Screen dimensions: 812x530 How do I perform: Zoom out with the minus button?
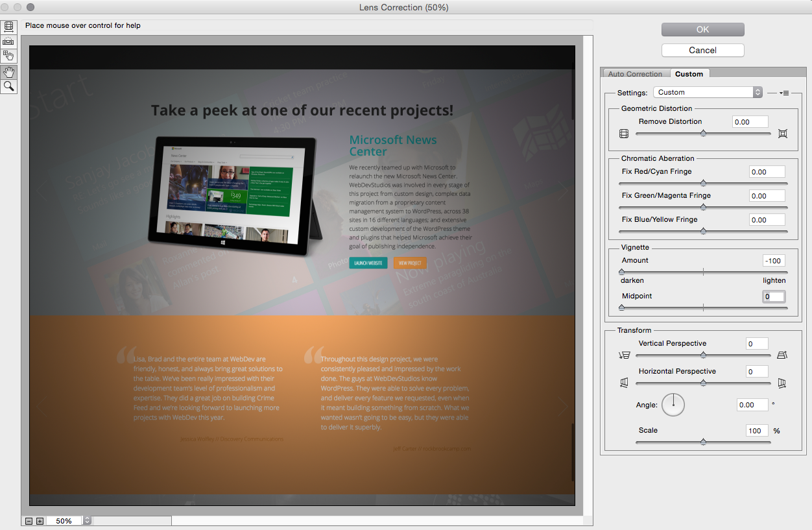29,521
